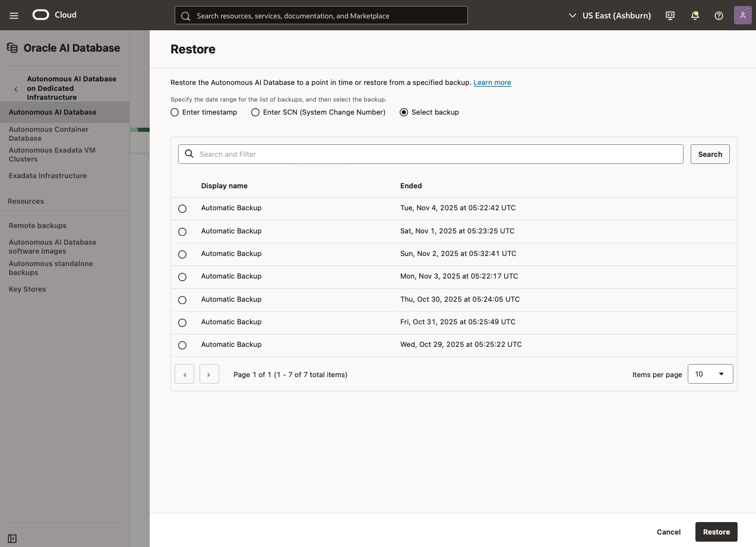Open Autonomous Exadata VM Clusters in the sidebar
The image size is (756, 547).
click(x=52, y=154)
